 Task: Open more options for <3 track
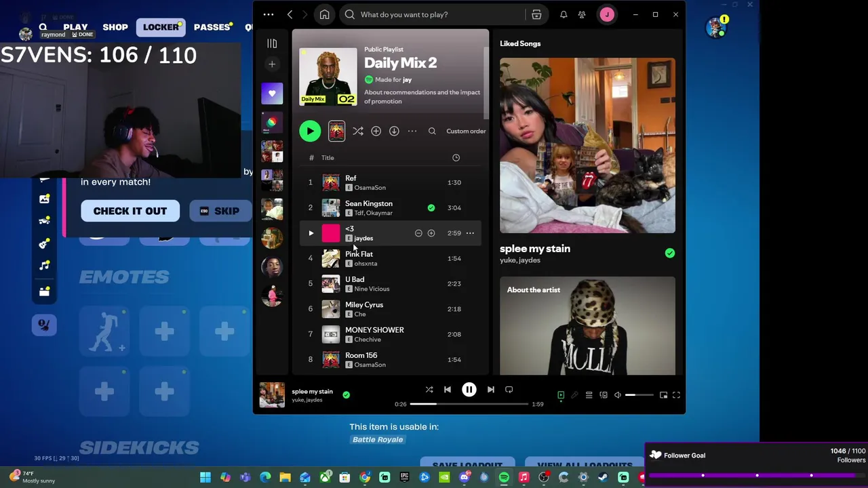(x=470, y=233)
